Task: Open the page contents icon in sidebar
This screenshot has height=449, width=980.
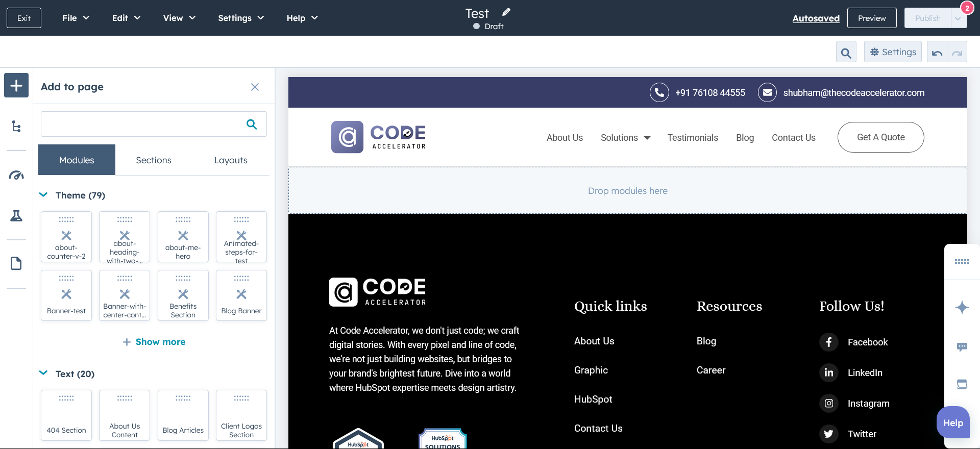Action: (16, 263)
